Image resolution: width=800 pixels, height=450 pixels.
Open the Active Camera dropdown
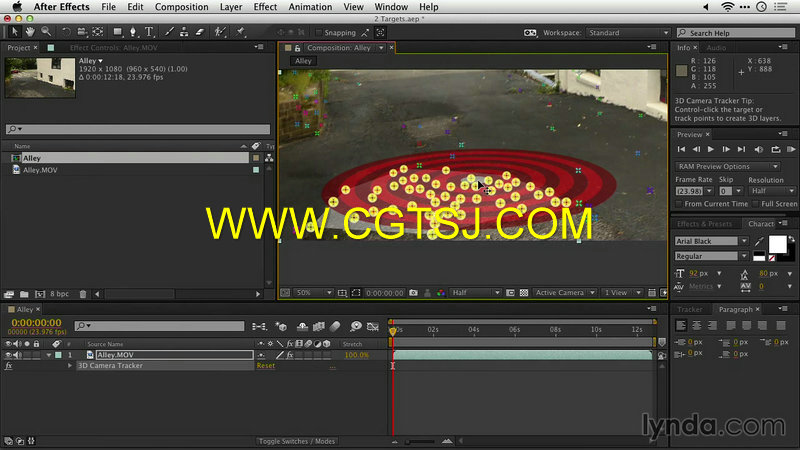pyautogui.click(x=565, y=293)
